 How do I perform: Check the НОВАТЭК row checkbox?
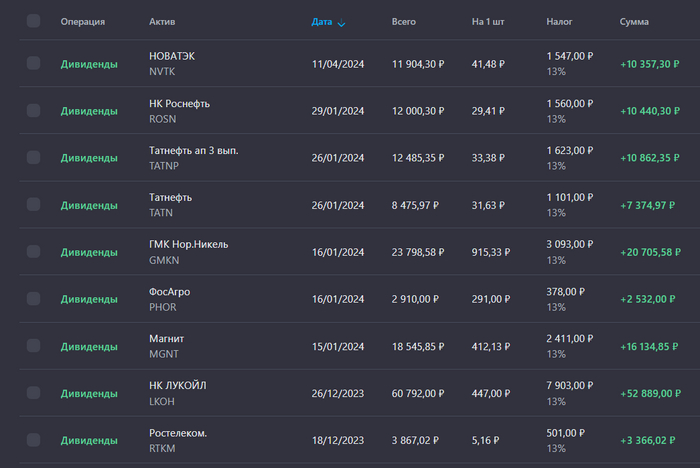coord(34,63)
